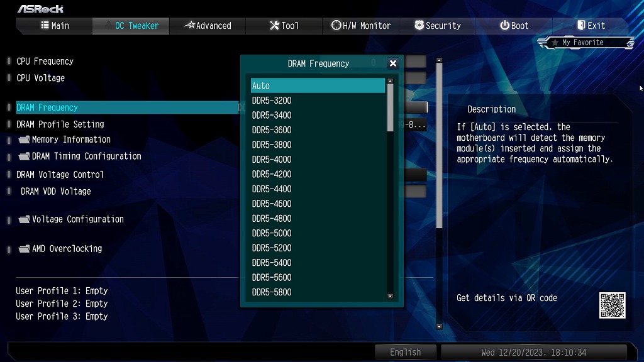Open DRAM Timing Configuration folder
Screen dimensions: 644x362
(x=80, y=156)
